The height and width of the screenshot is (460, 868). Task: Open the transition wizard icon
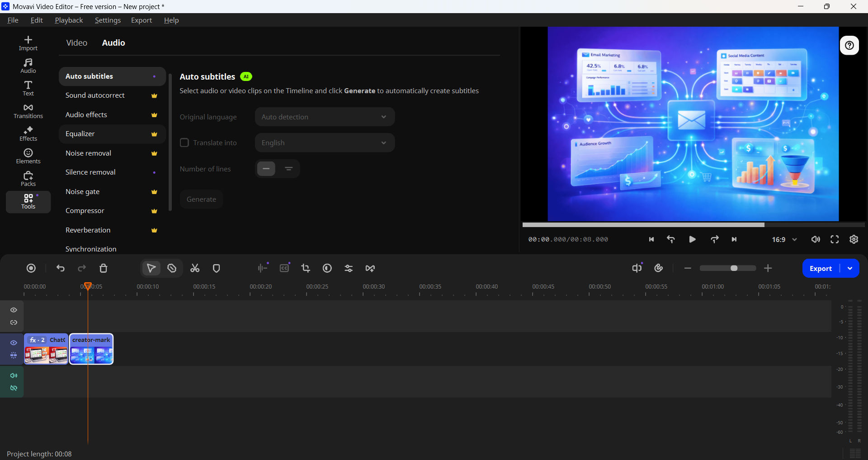370,268
